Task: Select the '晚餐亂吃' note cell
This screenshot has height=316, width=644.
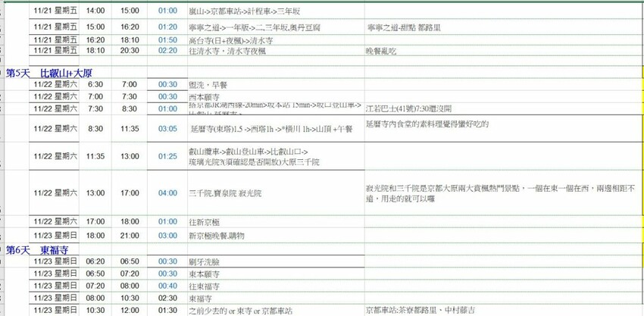Action: (x=380, y=50)
